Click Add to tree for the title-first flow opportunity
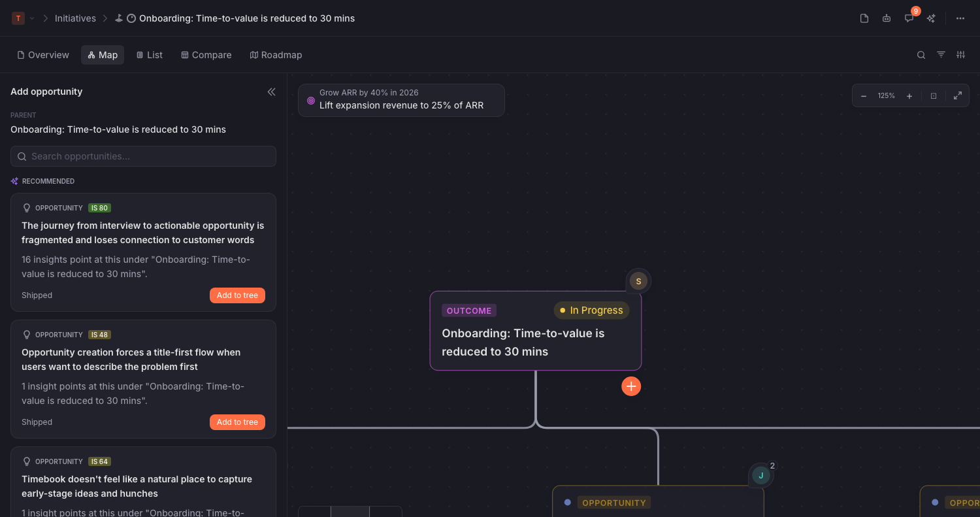 [237, 422]
